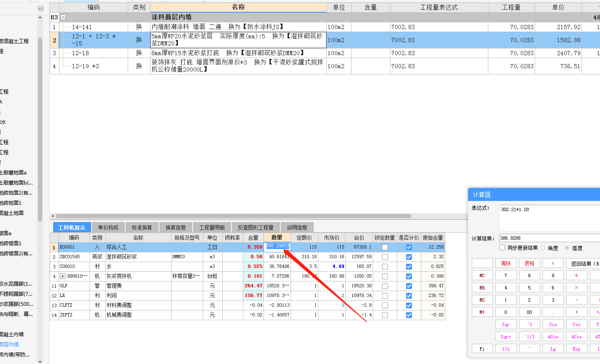This screenshot has width=600, height=364.
Task: Click the 清除 calculator button
Action: [506, 263]
